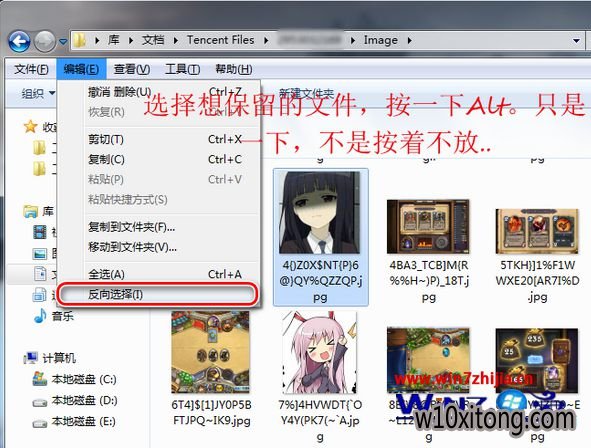
Task: Select pink-haired thumbnail 7%]4HVWDT{`OY4Y(PK7(~`A.jpg
Action: pos(320,352)
